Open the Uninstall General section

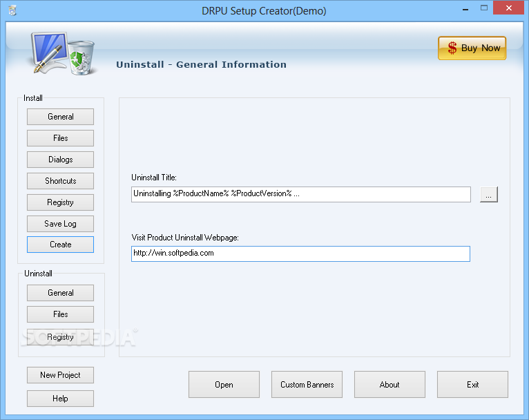(x=60, y=293)
